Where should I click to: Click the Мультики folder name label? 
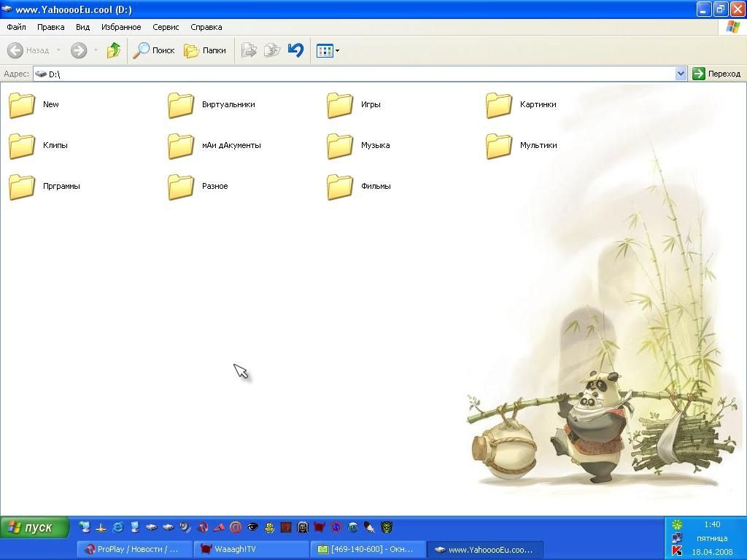(x=538, y=145)
